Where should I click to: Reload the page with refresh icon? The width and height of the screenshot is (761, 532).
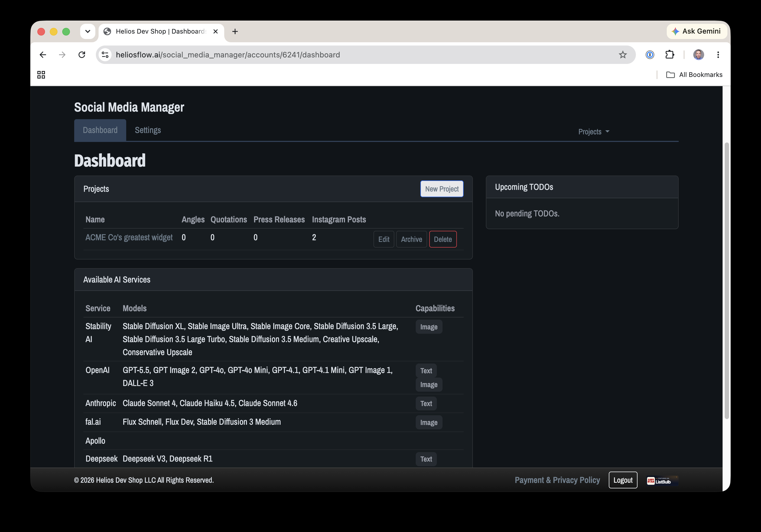[x=82, y=55]
